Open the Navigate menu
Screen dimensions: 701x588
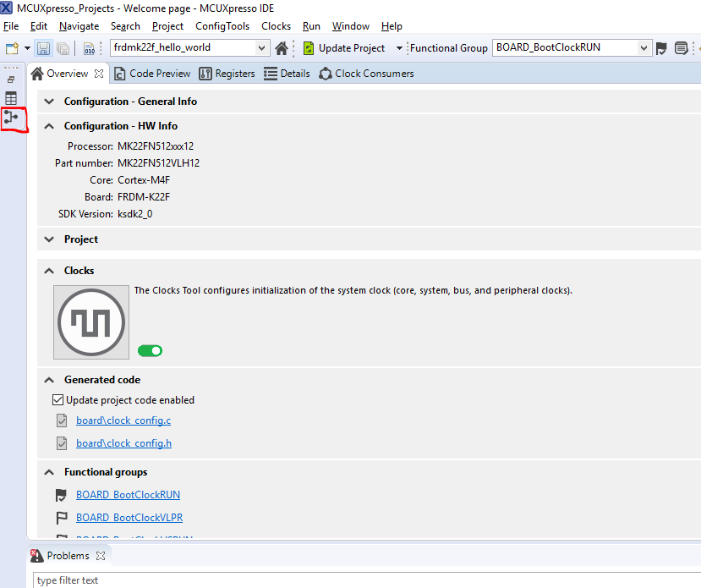coord(79,26)
